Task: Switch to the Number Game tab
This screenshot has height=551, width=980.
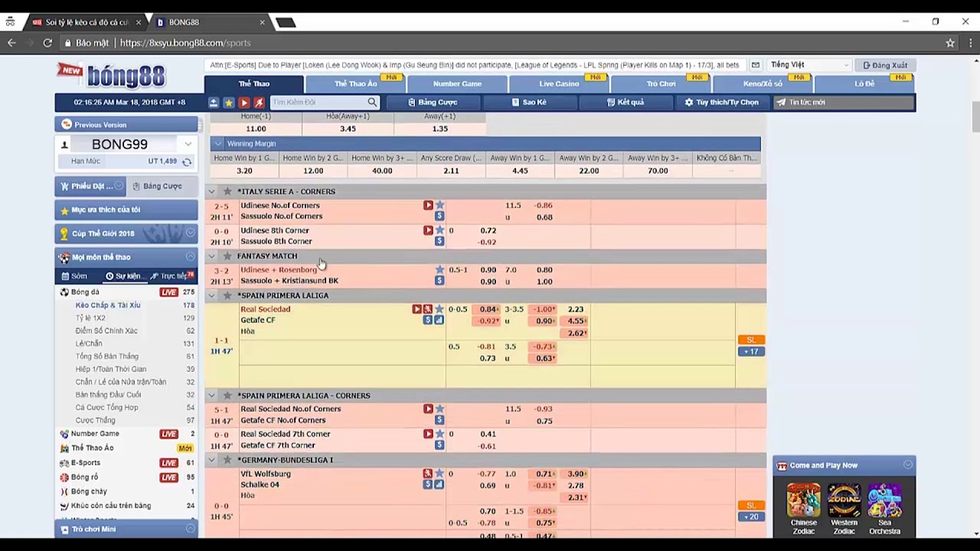Action: click(x=457, y=83)
